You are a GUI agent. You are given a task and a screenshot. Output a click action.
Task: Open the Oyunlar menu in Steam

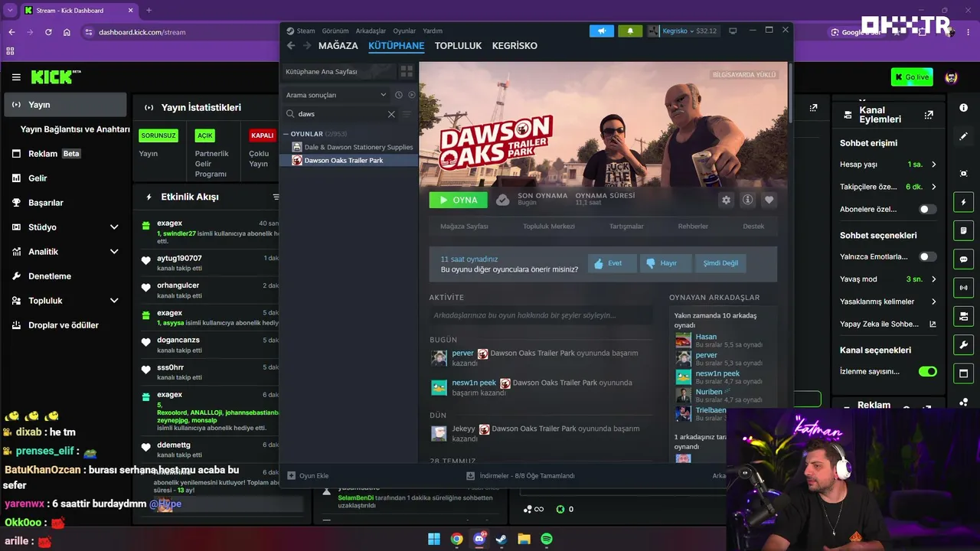pyautogui.click(x=404, y=31)
